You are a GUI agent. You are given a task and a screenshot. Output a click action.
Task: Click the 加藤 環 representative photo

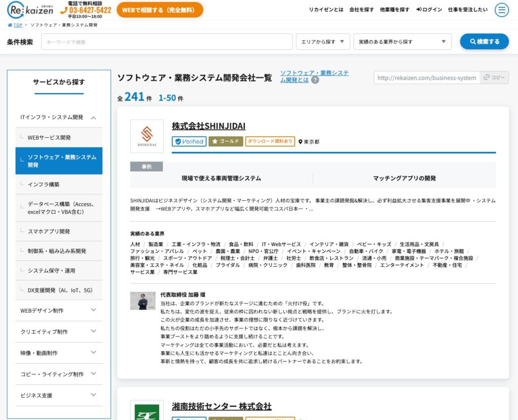[143, 301]
